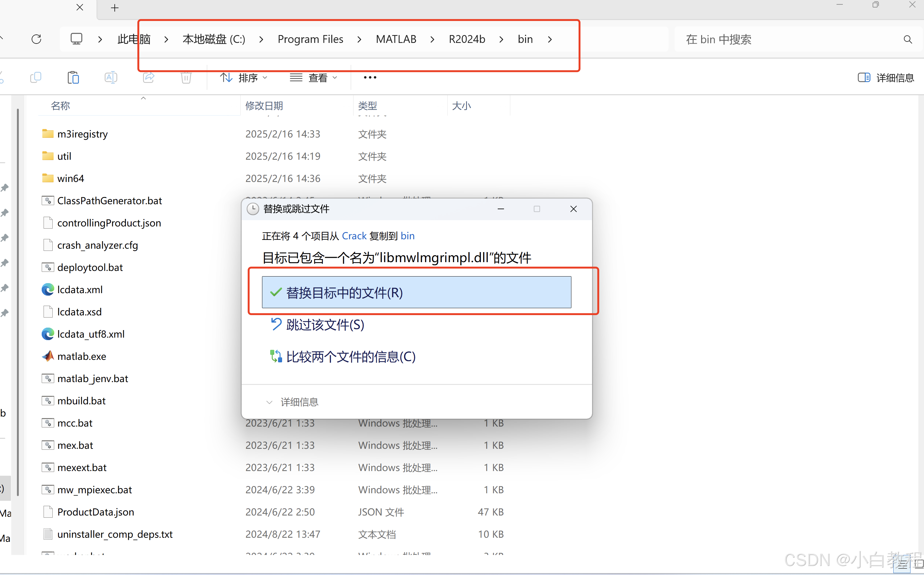Click the Delete trash icon
The width and height of the screenshot is (924, 575).
coord(186,78)
